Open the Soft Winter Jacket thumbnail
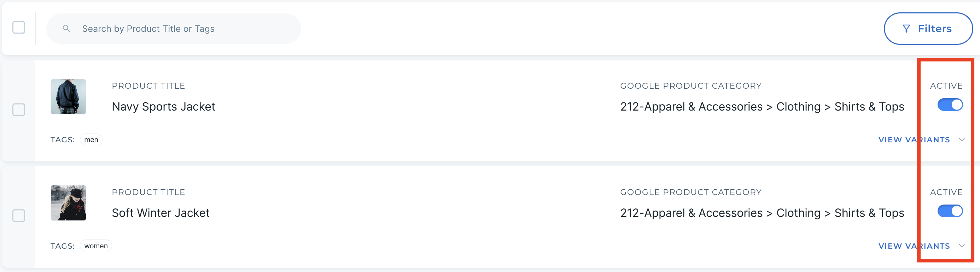Viewport: 980px width, 272px height. [x=69, y=203]
